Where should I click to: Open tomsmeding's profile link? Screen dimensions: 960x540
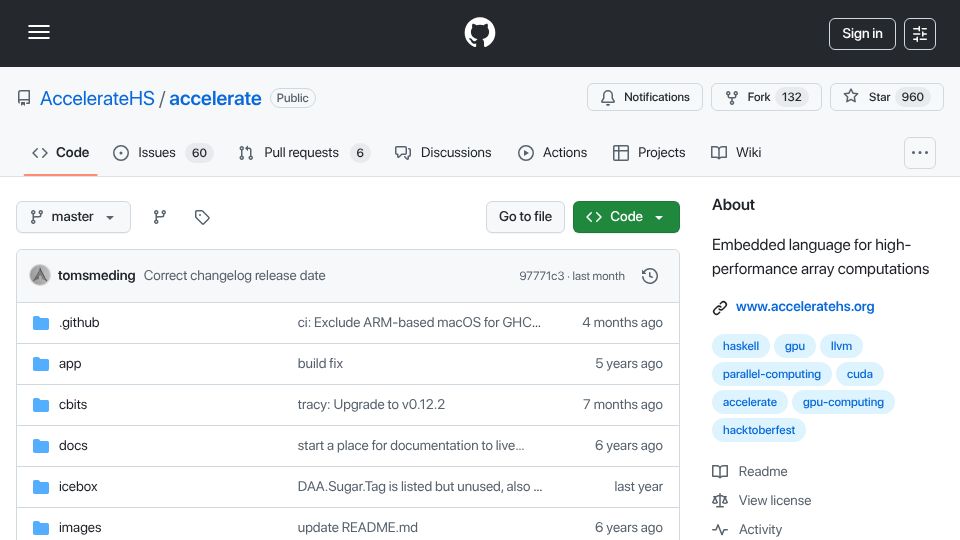click(x=97, y=276)
